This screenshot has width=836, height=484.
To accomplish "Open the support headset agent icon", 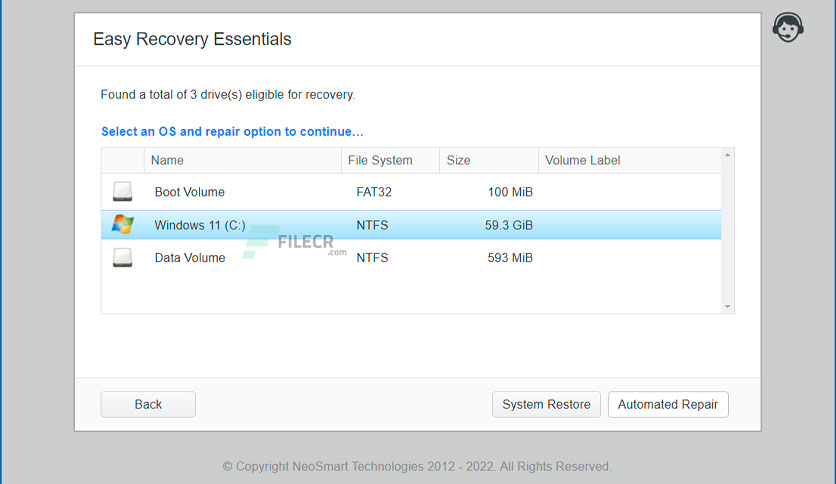I will (788, 27).
